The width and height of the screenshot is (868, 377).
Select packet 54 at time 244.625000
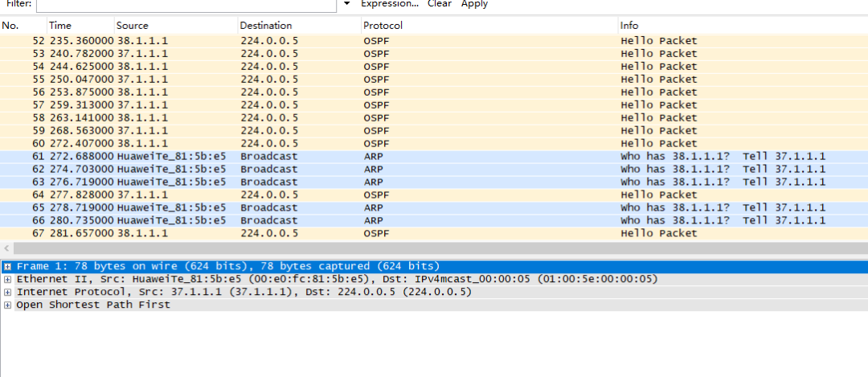point(434,67)
